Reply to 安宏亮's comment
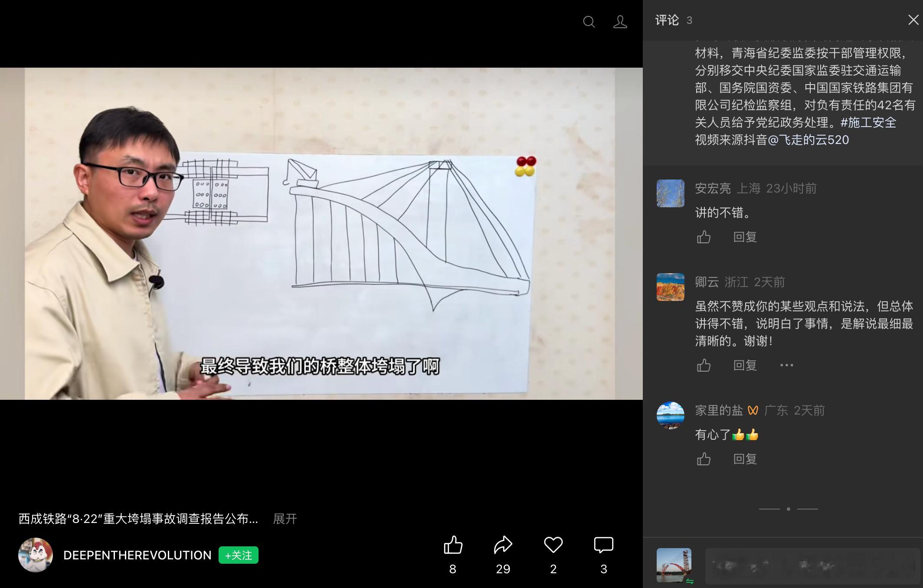The height and width of the screenshot is (588, 923). (x=745, y=237)
